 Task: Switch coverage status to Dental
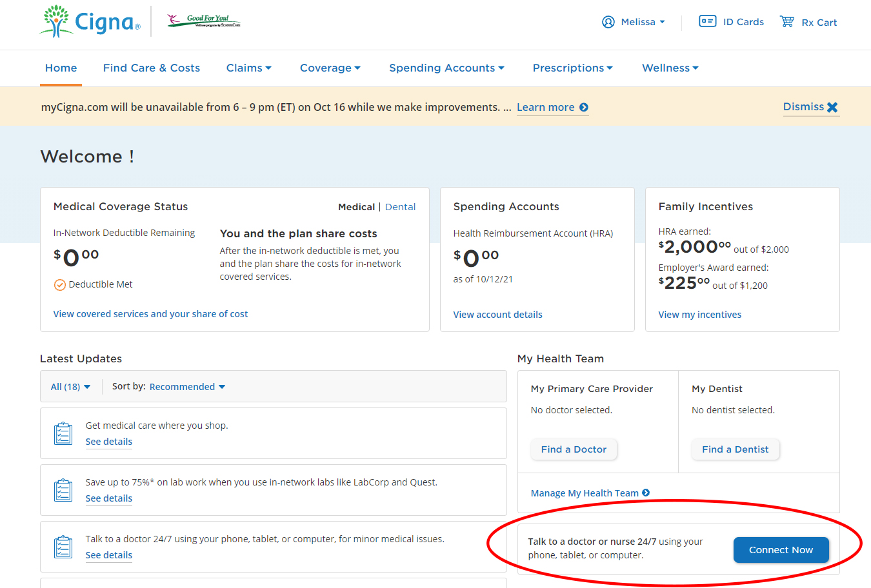pyautogui.click(x=400, y=207)
